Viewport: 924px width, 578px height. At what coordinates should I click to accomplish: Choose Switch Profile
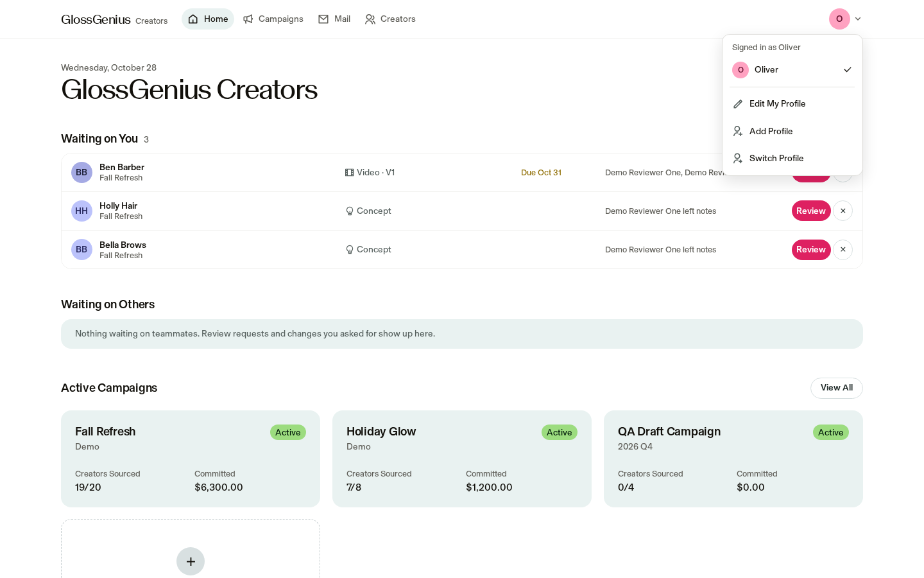click(792, 158)
